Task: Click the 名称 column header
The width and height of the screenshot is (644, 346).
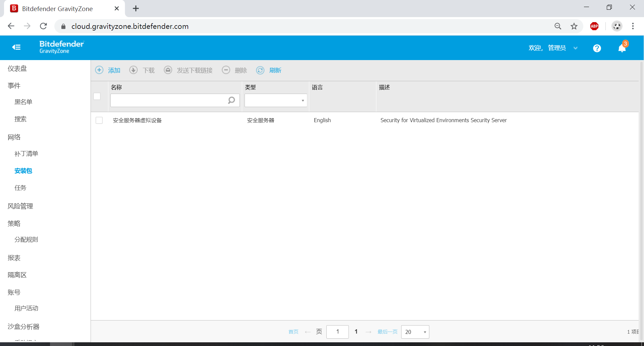Action: (116, 87)
